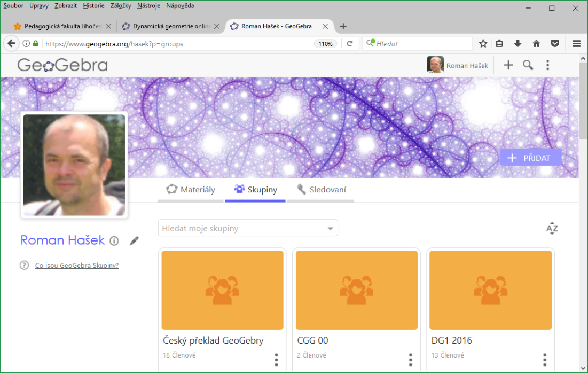The height and width of the screenshot is (373, 588).
Task: Open DG1 2016 group orange thumbnail
Action: pos(490,290)
